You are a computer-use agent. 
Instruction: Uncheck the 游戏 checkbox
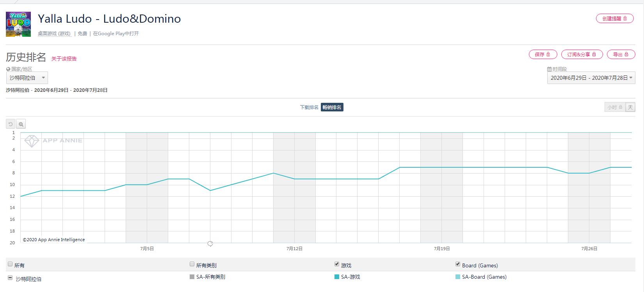click(336, 264)
